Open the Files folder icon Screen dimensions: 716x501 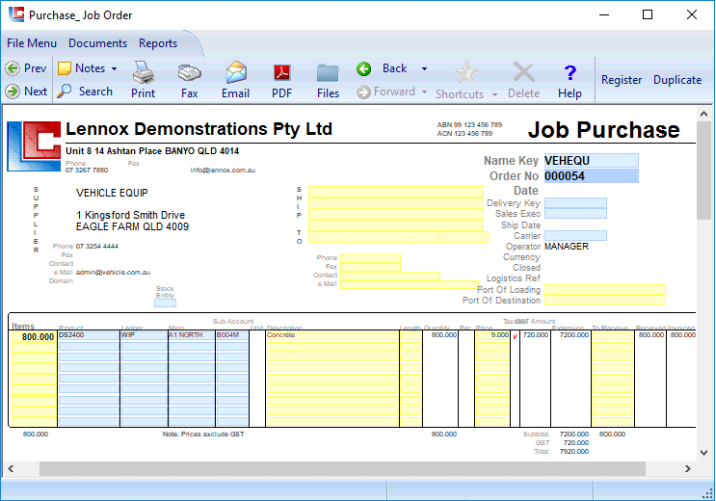[328, 73]
